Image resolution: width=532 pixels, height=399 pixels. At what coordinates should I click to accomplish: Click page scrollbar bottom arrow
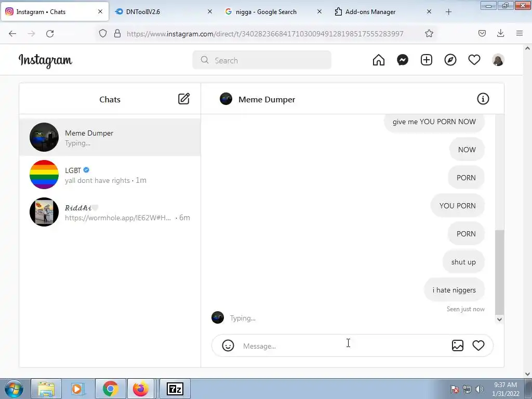528,374
